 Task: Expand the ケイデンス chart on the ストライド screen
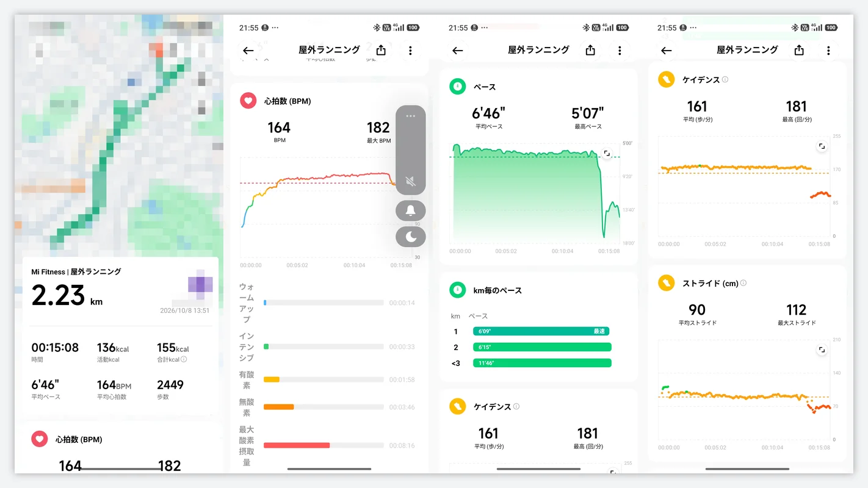pos(822,146)
